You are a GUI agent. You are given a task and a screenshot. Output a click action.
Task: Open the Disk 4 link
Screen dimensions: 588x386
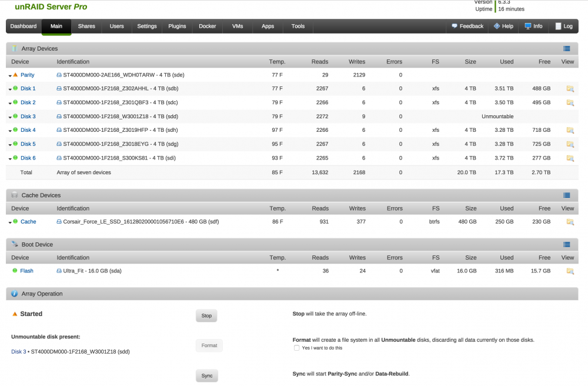[28, 130]
